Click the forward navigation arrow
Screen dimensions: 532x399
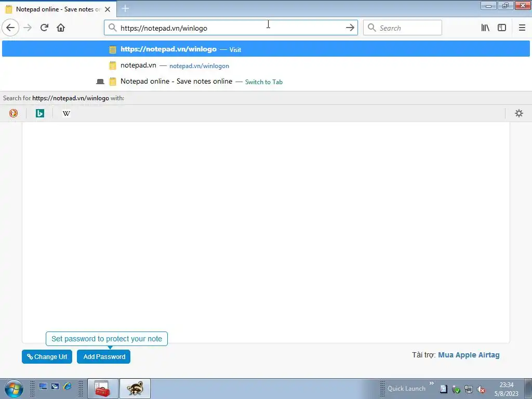(x=28, y=28)
